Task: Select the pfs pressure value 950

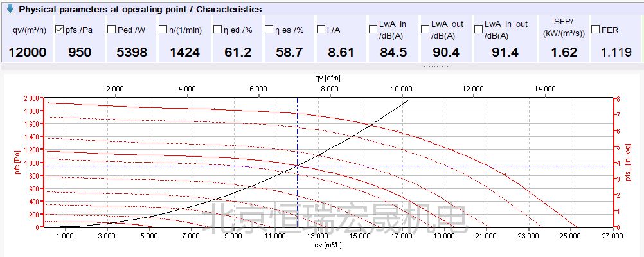Action: [x=80, y=52]
